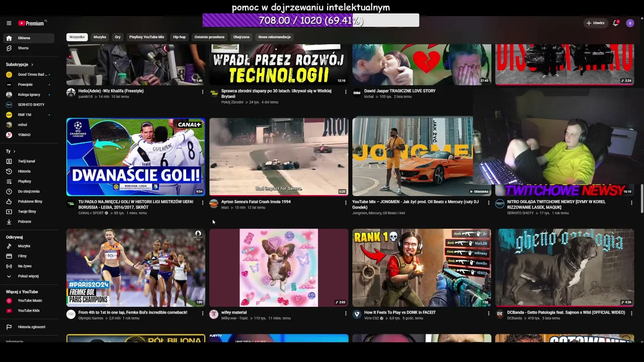Open Twoje filmy in the sidebar
The height and width of the screenshot is (362, 644).
point(30,212)
